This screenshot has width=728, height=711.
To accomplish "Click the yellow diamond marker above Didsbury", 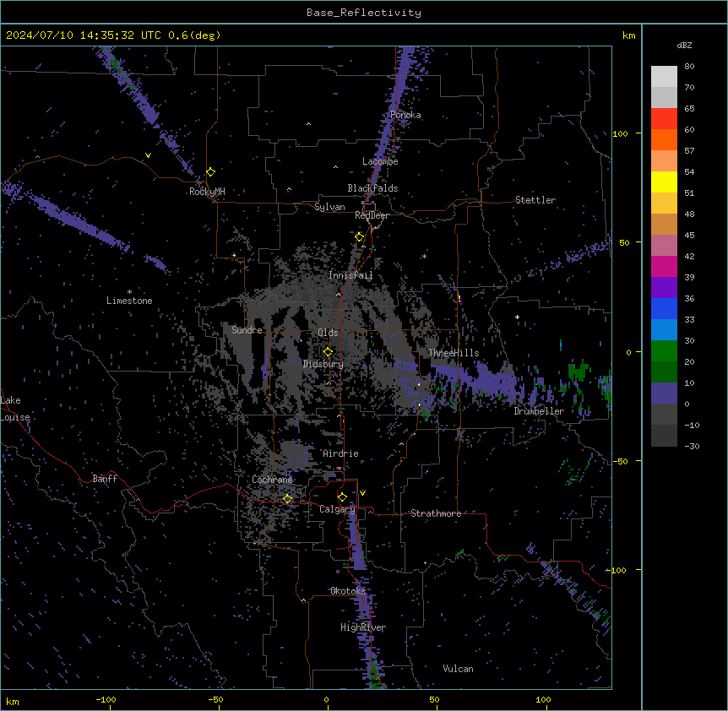I will (x=328, y=352).
